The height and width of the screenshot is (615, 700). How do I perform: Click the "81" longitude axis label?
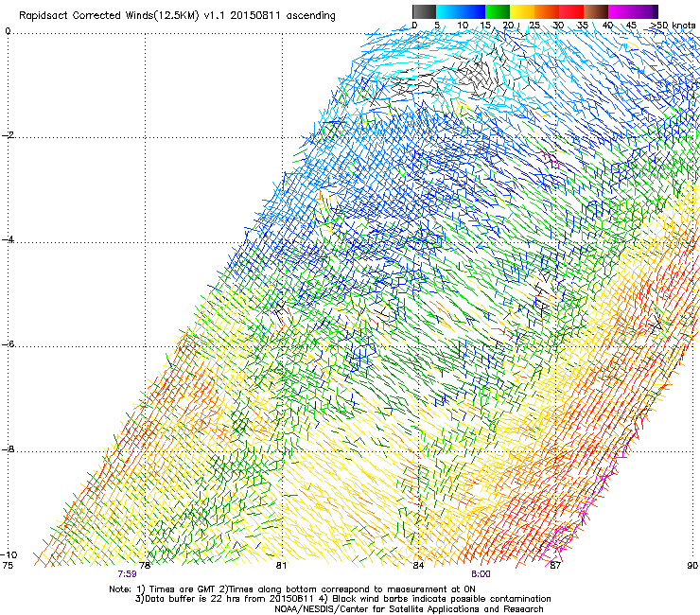tap(281, 566)
